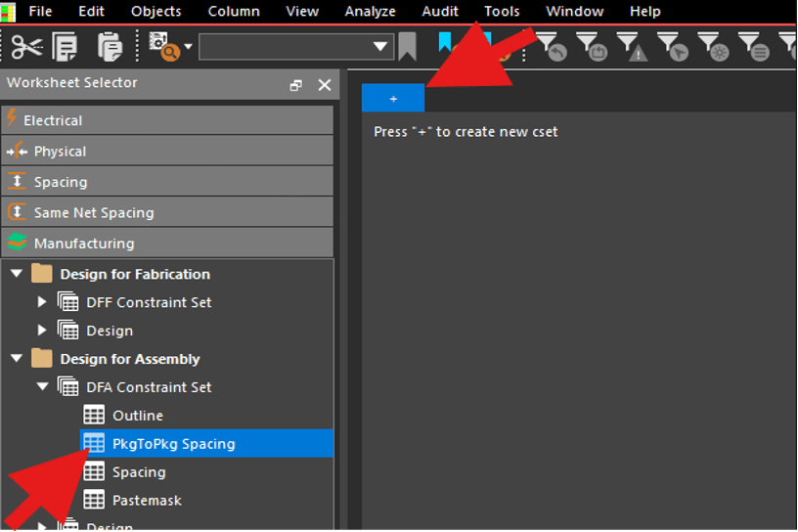The image size is (798, 532).
Task: Open the Physical worksheet section
Action: pos(167,151)
